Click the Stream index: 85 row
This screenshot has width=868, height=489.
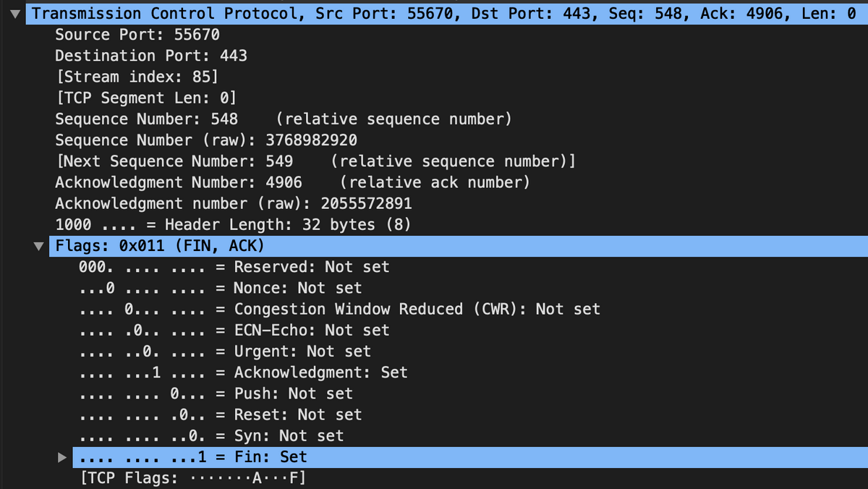[137, 77]
